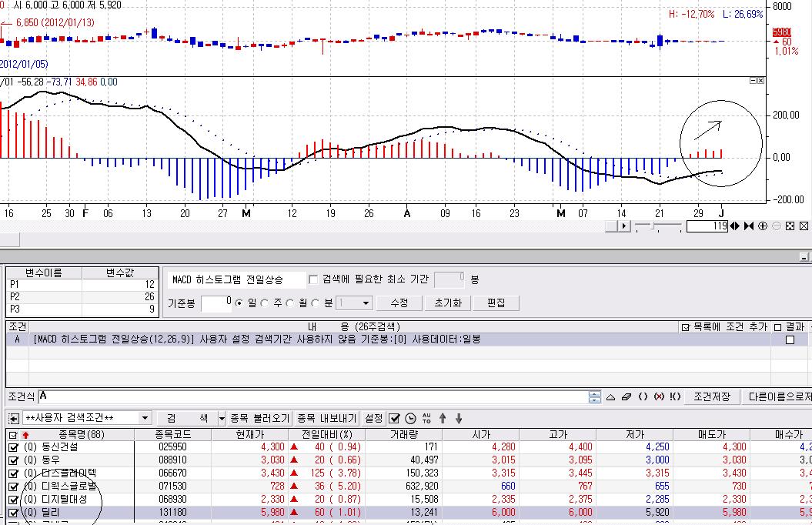The image size is (812, 525).
Task: Click the 종목 내보내기 button
Action: [x=327, y=418]
